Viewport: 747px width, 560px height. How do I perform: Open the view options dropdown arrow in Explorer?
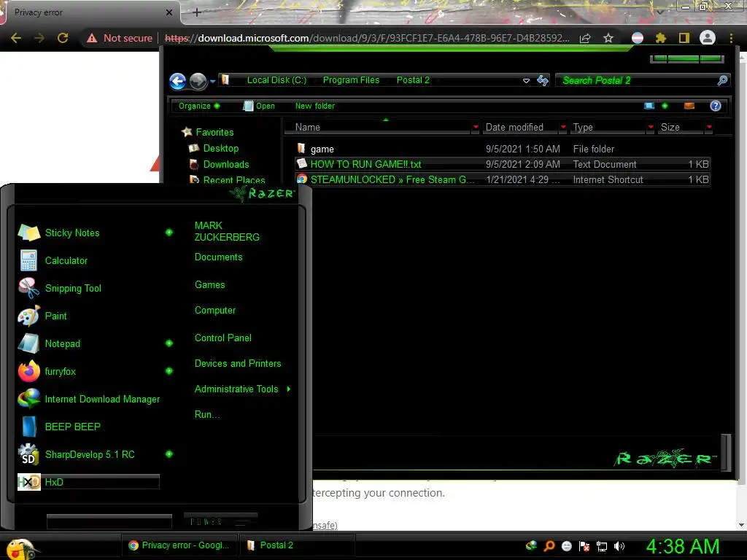pos(665,106)
